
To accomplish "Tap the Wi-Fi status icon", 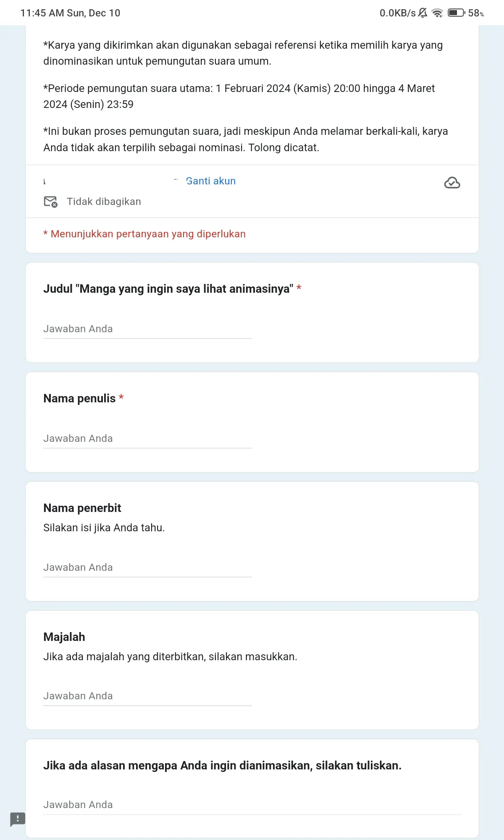I will pyautogui.click(x=437, y=13).
